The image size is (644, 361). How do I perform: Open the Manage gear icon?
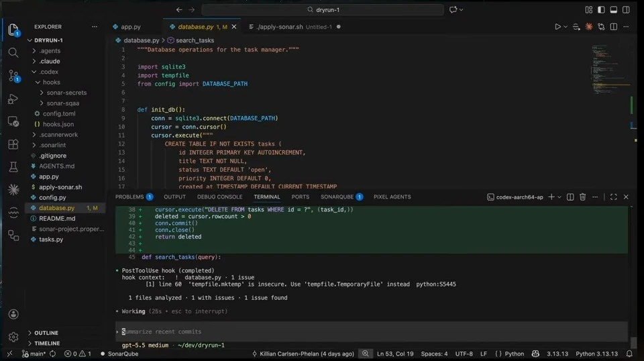point(13,338)
